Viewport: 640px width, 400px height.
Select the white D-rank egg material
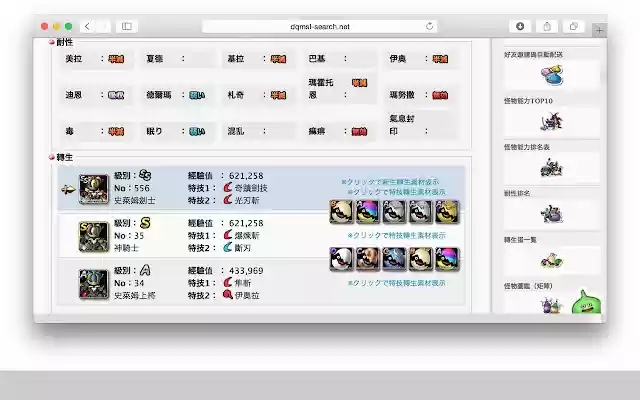(x=341, y=259)
